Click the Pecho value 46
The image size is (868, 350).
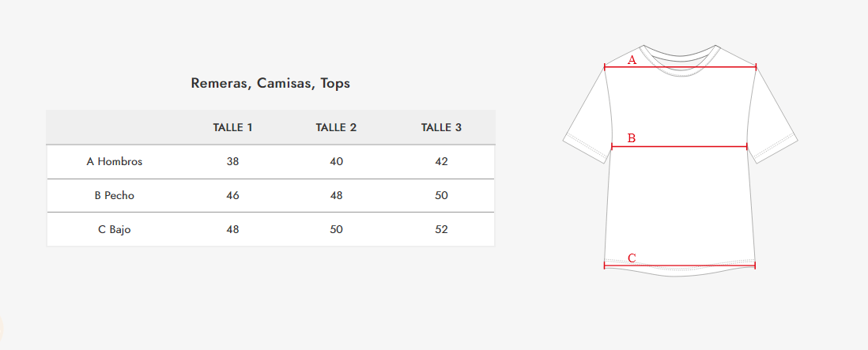232,196
